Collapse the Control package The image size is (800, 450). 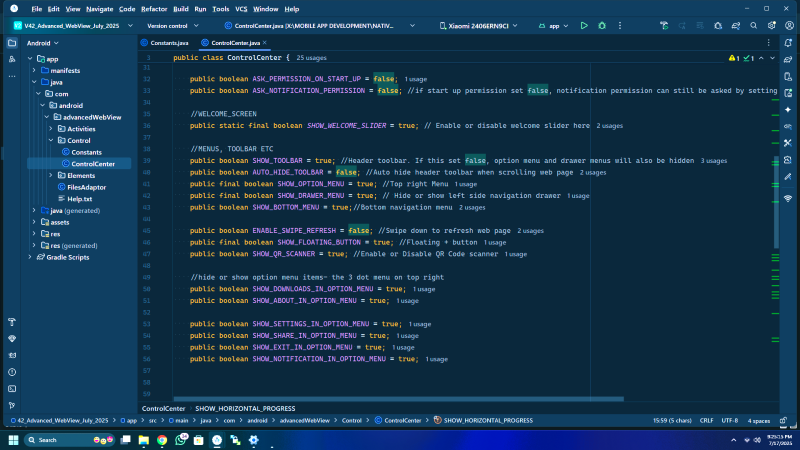51,140
